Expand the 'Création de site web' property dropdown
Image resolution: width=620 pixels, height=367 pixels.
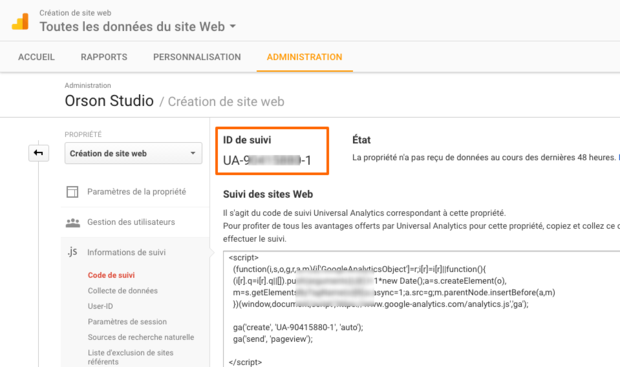(133, 153)
